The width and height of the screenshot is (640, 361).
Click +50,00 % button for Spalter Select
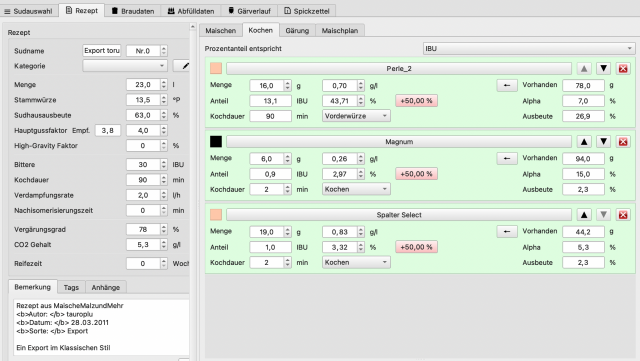416,247
